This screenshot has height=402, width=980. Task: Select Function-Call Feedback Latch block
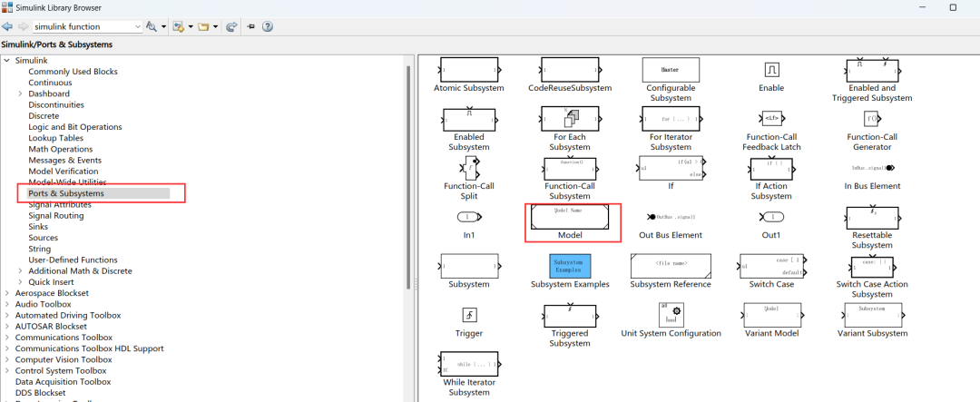click(x=771, y=119)
